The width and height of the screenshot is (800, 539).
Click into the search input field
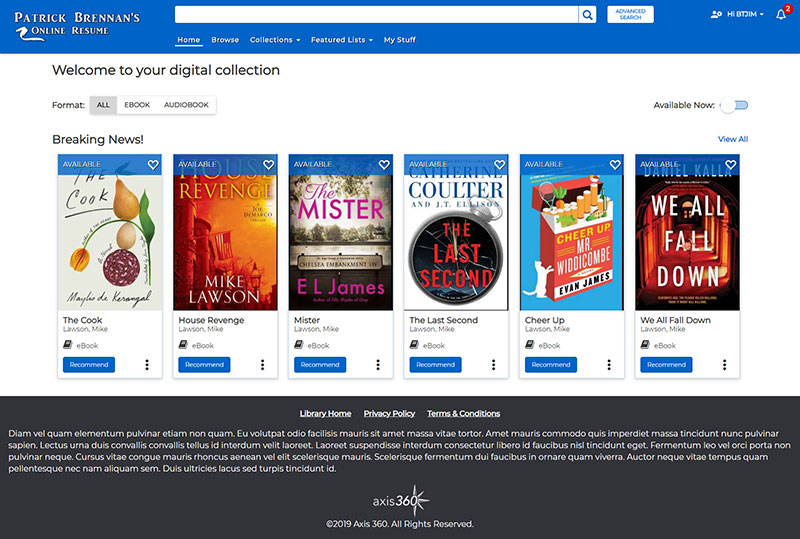(x=376, y=14)
